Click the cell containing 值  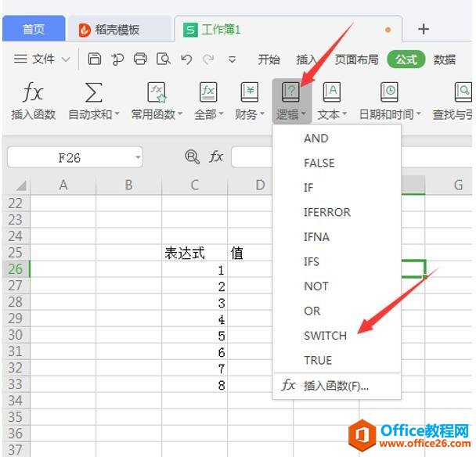(250, 253)
